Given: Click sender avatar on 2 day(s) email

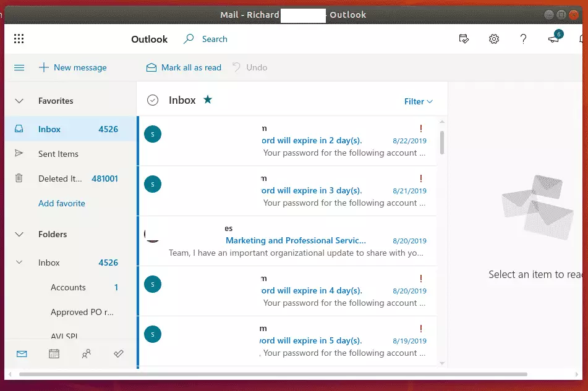Looking at the screenshot, I should 153,134.
